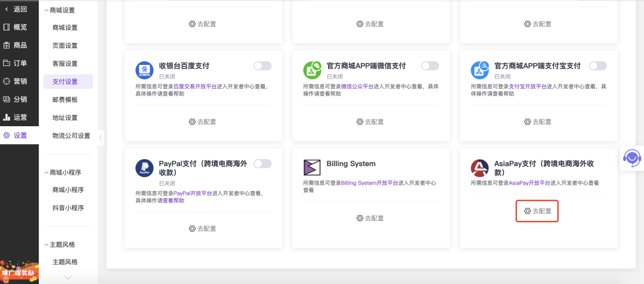Click the PayPal payment logo icon
The image size is (644, 284).
pos(144,168)
